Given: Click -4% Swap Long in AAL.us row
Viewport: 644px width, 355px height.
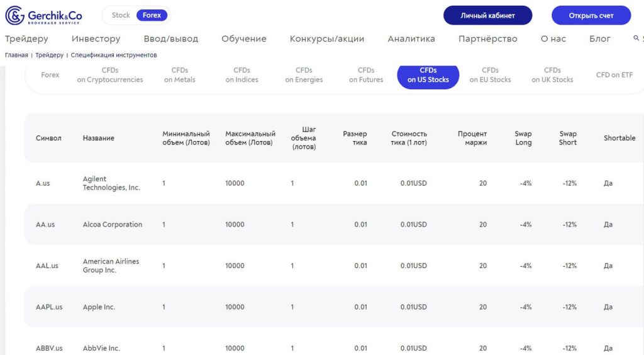Looking at the screenshot, I should coord(526,266).
